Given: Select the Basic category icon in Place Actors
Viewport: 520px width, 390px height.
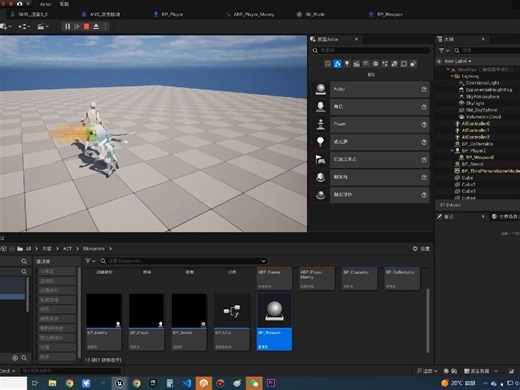Looking at the screenshot, I should pos(337,64).
